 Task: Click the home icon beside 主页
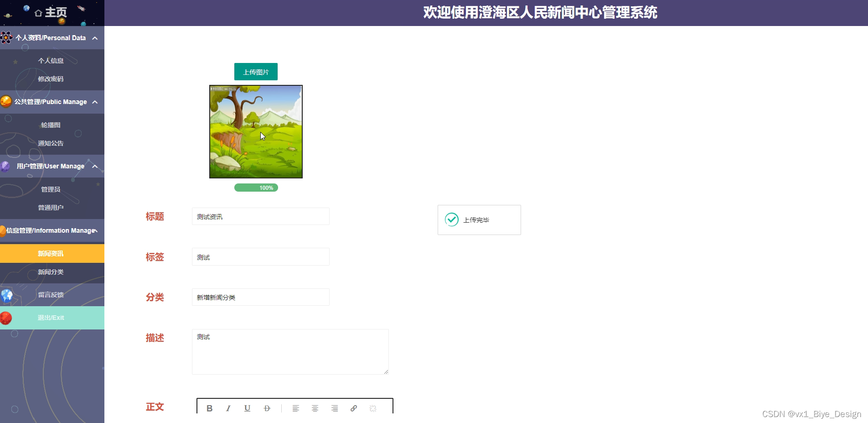tap(38, 13)
